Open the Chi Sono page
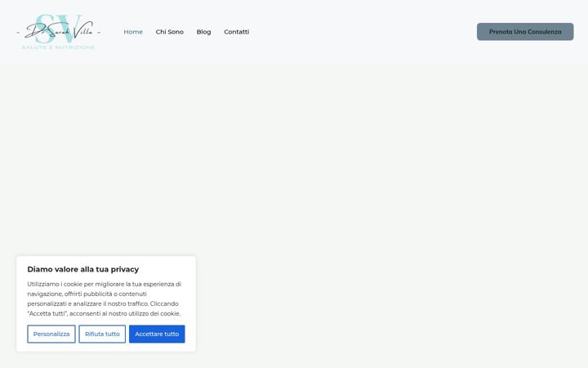The height and width of the screenshot is (368, 588). (x=170, y=32)
